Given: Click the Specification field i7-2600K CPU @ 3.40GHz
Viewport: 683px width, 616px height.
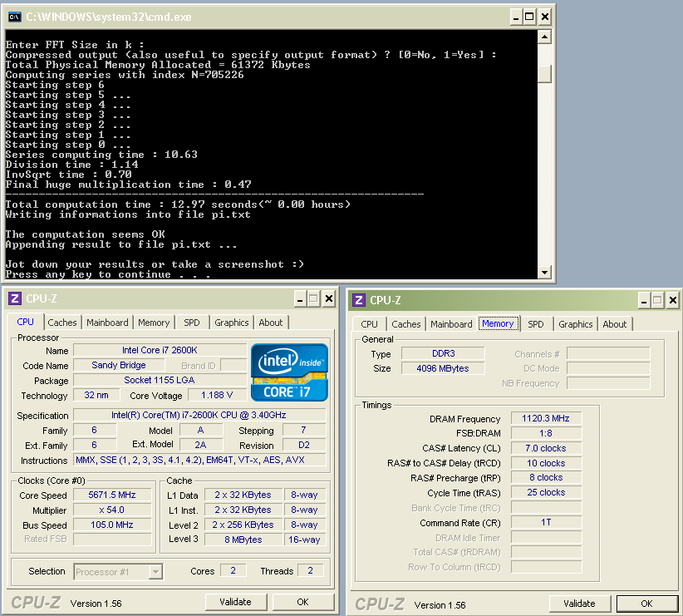Looking at the screenshot, I should (199, 415).
